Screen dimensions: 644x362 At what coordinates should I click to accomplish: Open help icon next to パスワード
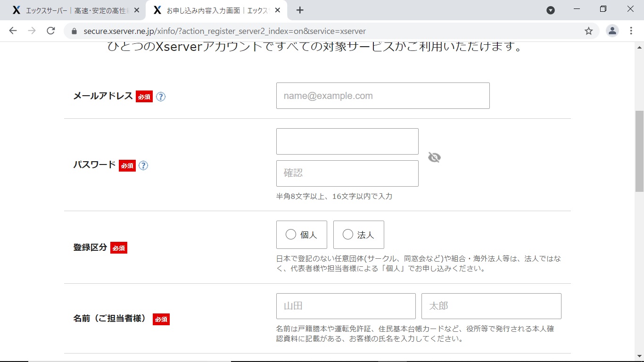143,165
